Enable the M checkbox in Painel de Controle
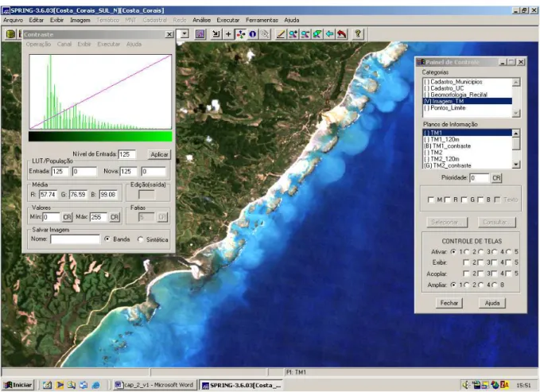The height and width of the screenshot is (392, 540). click(x=430, y=200)
